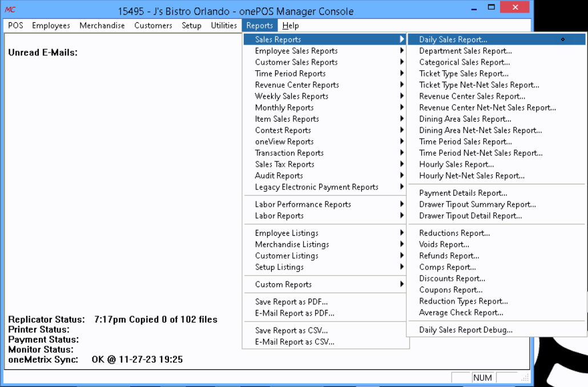Expand Merchandise Listings submenu
Screen dimensions: 588x387
325,244
